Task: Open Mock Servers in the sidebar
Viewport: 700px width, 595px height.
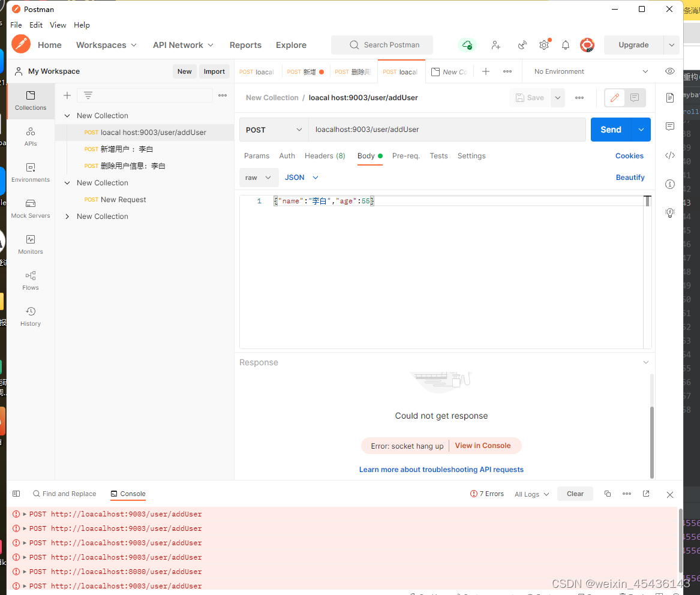Action: click(x=31, y=209)
